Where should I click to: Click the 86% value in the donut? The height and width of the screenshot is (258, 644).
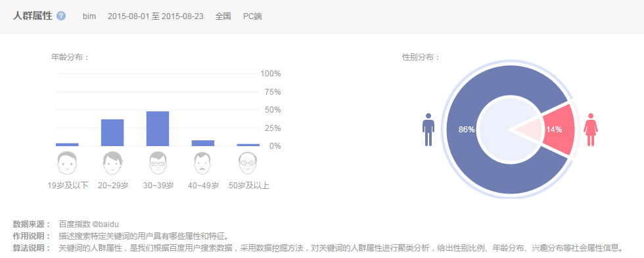[467, 130]
